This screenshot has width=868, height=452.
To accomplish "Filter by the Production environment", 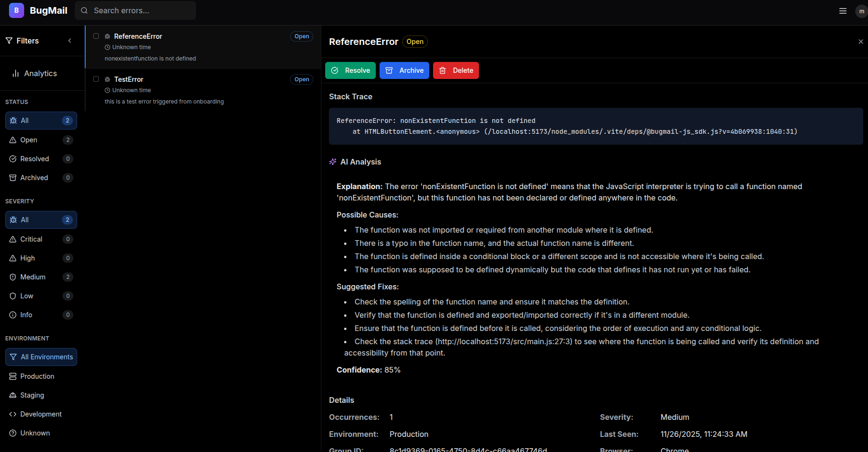I will click(x=36, y=376).
